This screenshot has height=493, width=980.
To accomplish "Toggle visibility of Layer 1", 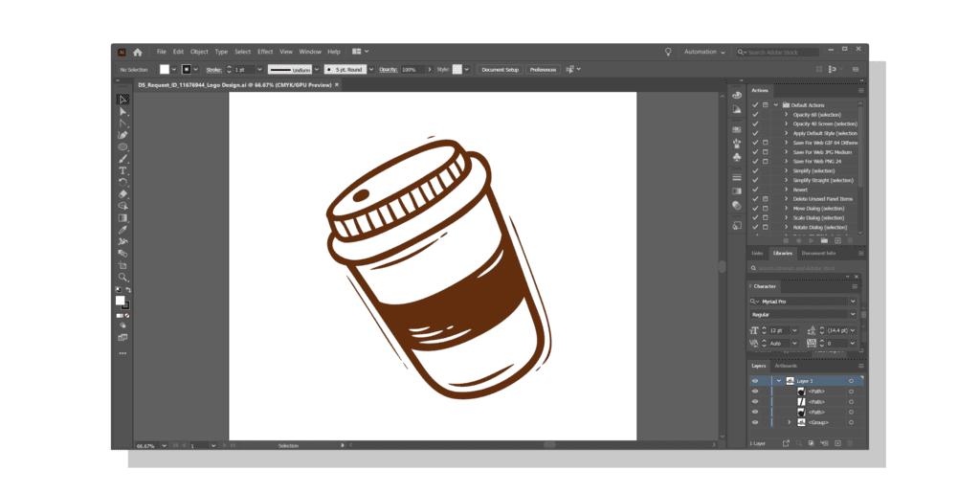I will pos(755,381).
